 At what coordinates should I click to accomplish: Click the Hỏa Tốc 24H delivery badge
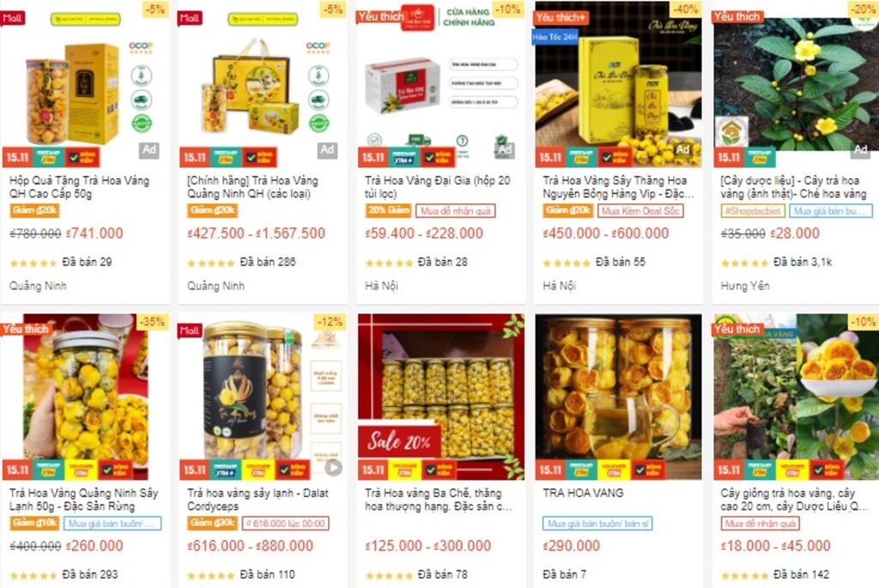(555, 37)
